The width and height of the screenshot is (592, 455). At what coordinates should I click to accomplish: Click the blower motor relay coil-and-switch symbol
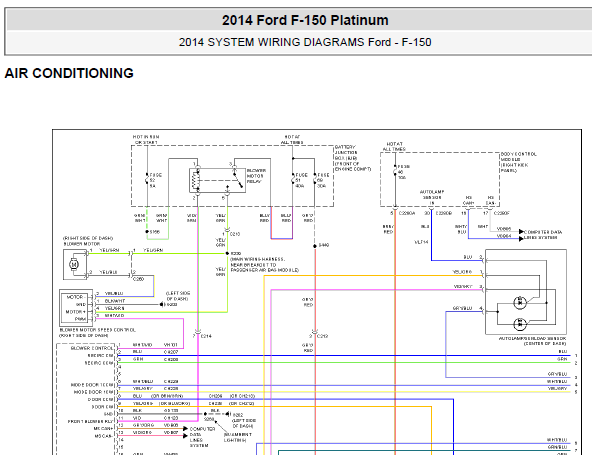tap(217, 181)
